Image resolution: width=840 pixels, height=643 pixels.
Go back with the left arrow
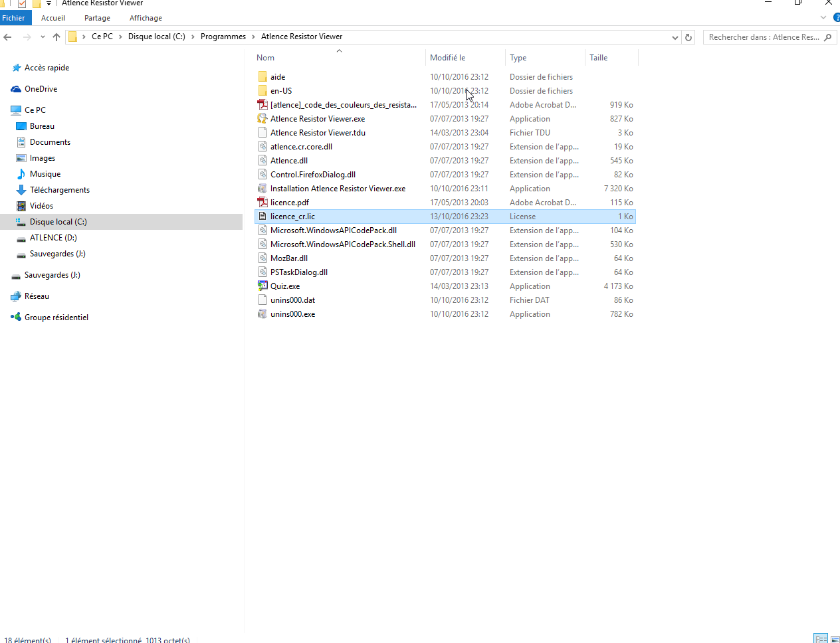point(8,37)
